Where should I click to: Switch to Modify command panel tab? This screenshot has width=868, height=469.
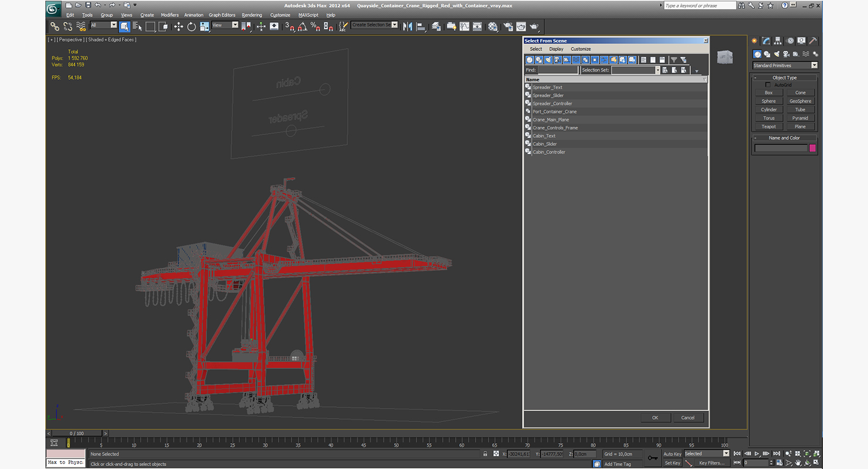click(x=766, y=41)
